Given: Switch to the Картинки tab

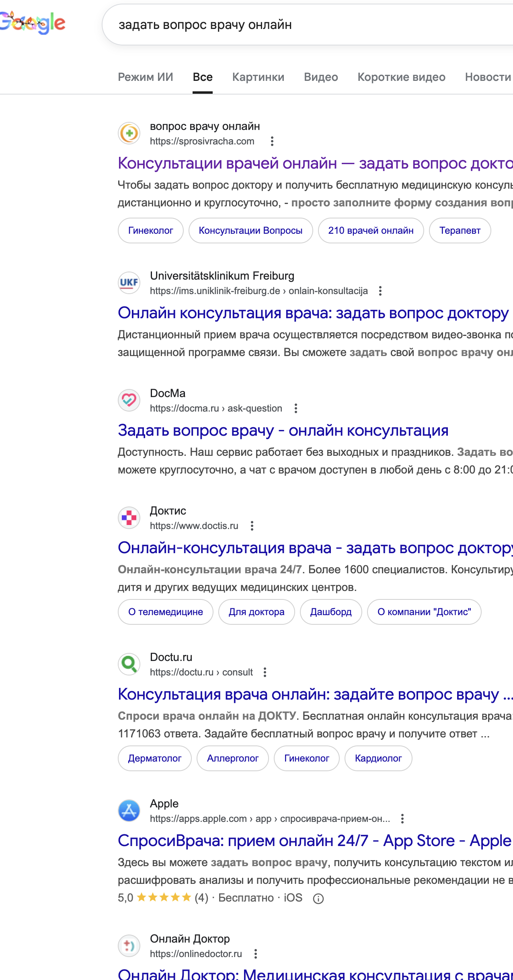Looking at the screenshot, I should point(258,77).
